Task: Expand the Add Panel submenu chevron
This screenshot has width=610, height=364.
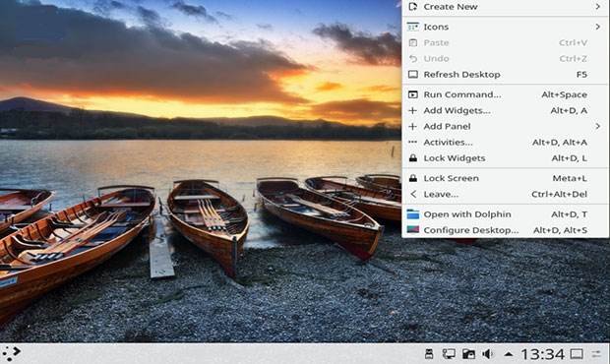Action: 597,126
